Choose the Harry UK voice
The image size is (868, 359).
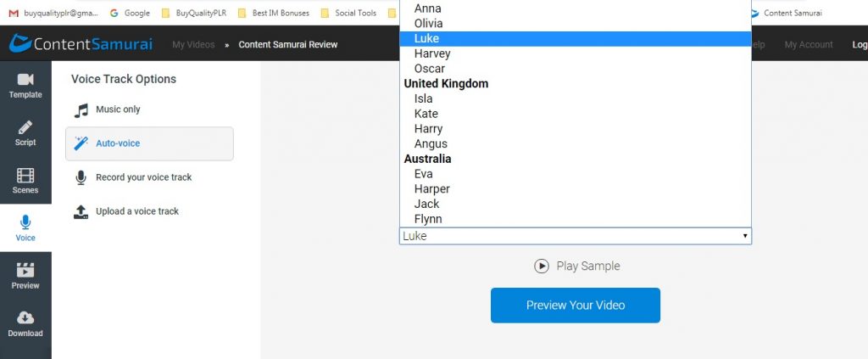click(576, 128)
